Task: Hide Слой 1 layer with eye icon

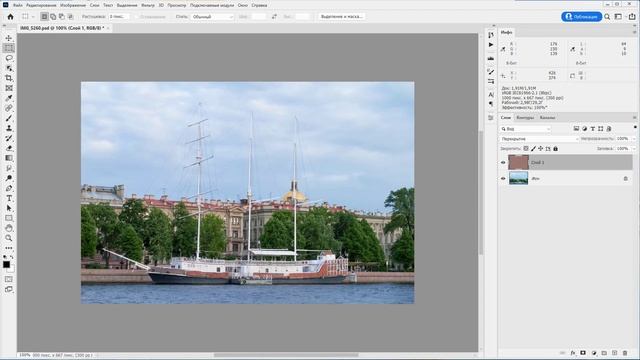Action: point(503,162)
